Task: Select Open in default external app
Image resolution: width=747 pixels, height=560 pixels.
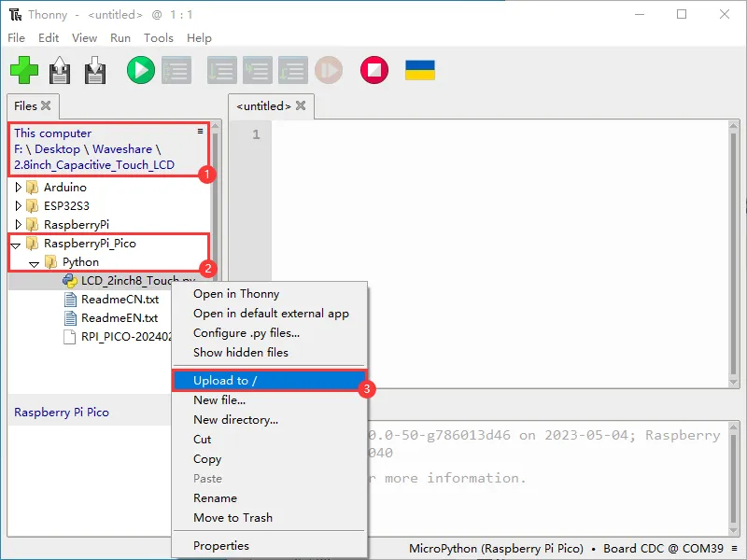Action: (x=269, y=314)
